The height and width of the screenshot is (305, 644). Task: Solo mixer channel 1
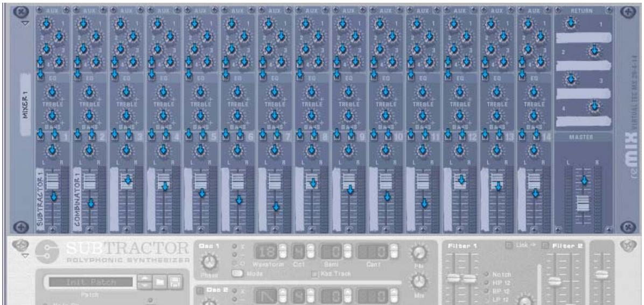55,136
